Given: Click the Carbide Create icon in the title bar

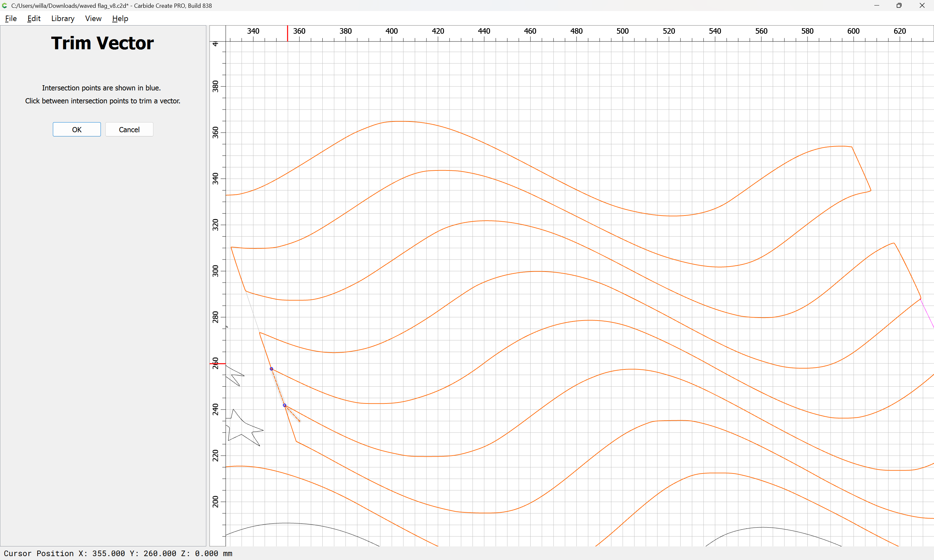Looking at the screenshot, I should [x=5, y=6].
